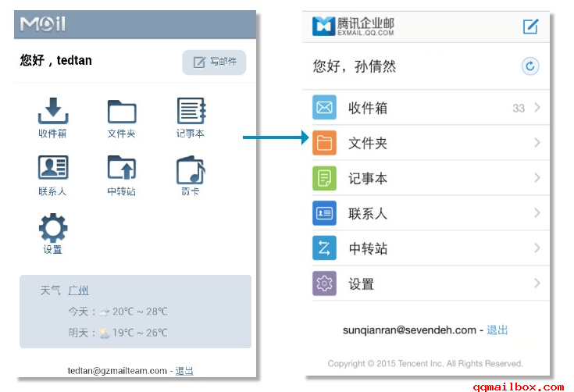The width and height of the screenshot is (574, 392).
Task: Click orange folder icon of 文件夹 row
Action: [x=324, y=143]
